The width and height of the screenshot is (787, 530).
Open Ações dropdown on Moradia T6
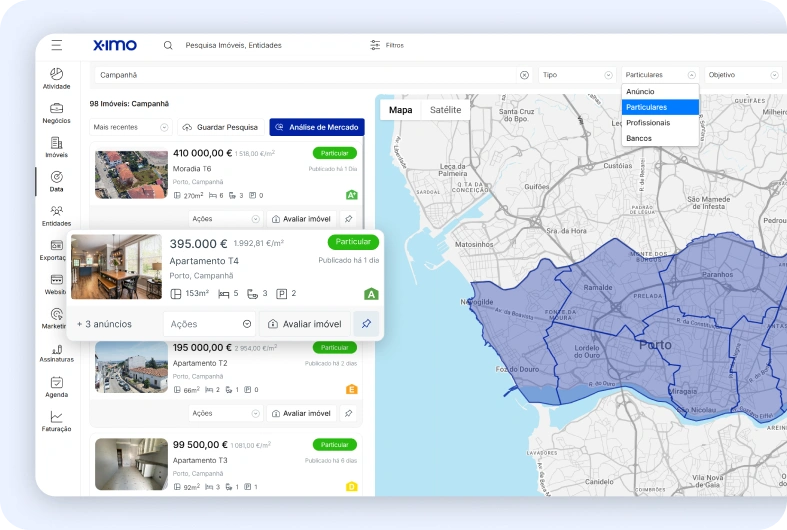[225, 219]
